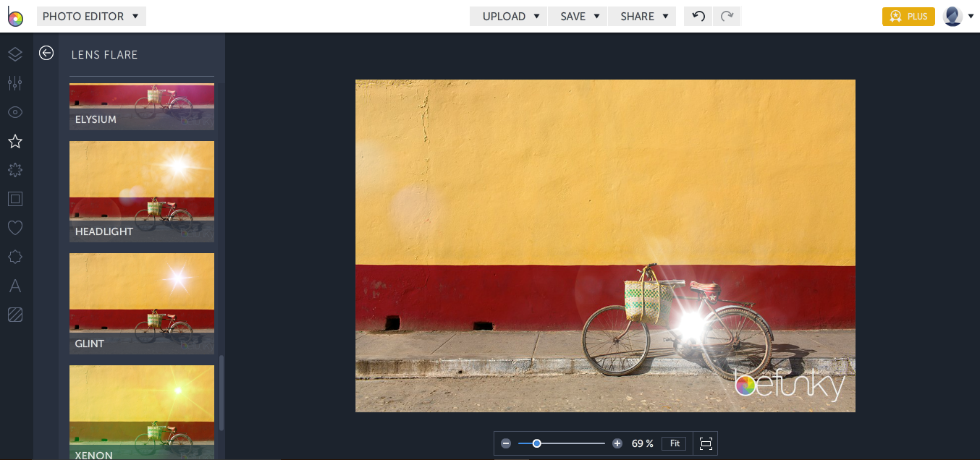Image resolution: width=980 pixels, height=460 pixels.
Task: Click the Fit zoom button
Action: click(x=675, y=443)
